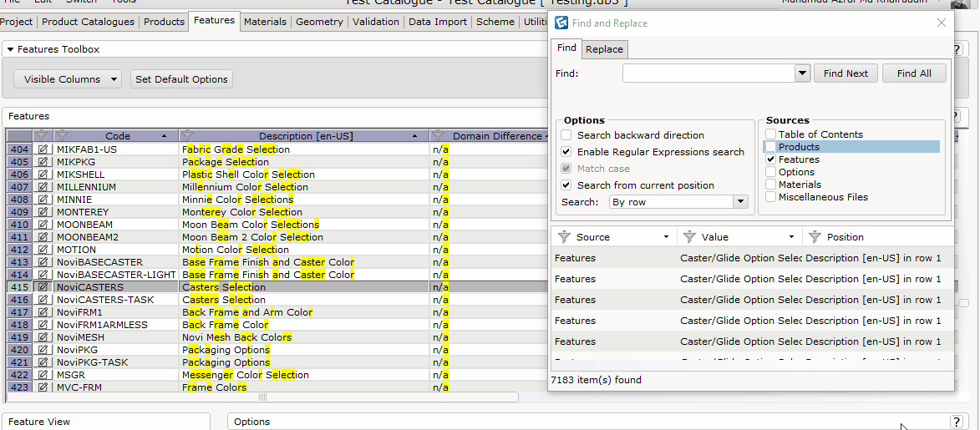Check the Materials source checkbox
This screenshot has height=430, width=980.
point(771,185)
